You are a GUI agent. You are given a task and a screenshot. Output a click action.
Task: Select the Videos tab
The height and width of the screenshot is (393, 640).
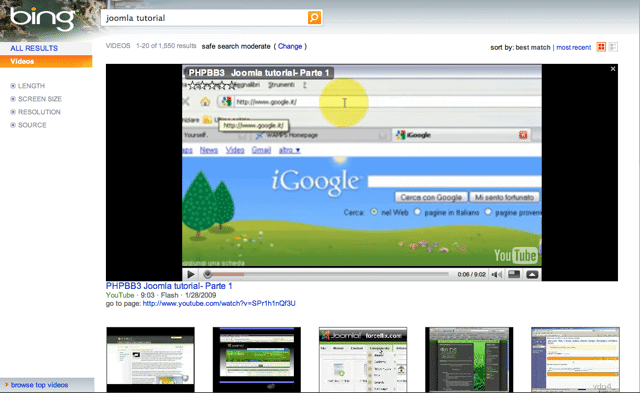46,61
